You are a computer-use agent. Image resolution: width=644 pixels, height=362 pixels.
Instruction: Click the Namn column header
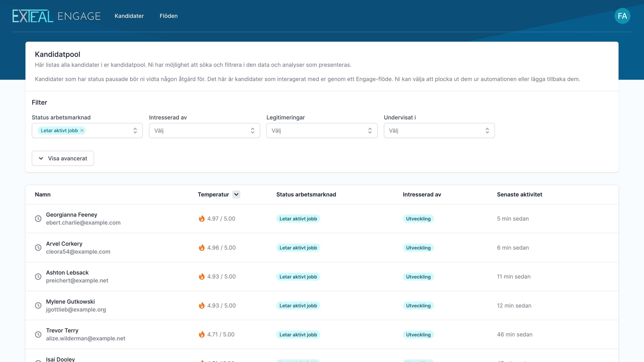pos(43,194)
